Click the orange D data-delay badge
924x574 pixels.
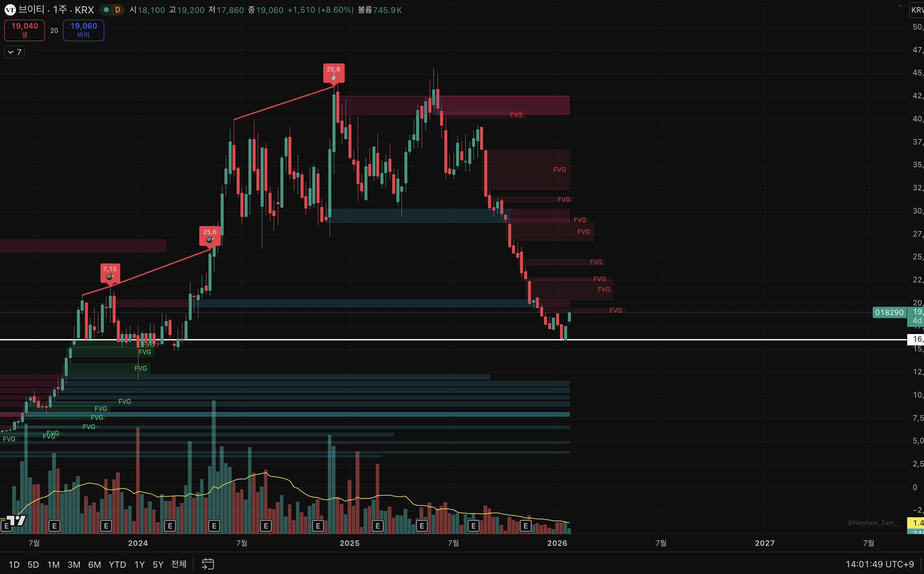[x=118, y=10]
